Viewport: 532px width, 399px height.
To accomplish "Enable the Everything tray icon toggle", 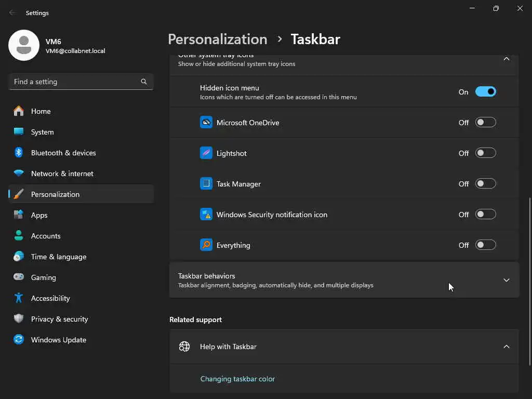I will point(485,245).
